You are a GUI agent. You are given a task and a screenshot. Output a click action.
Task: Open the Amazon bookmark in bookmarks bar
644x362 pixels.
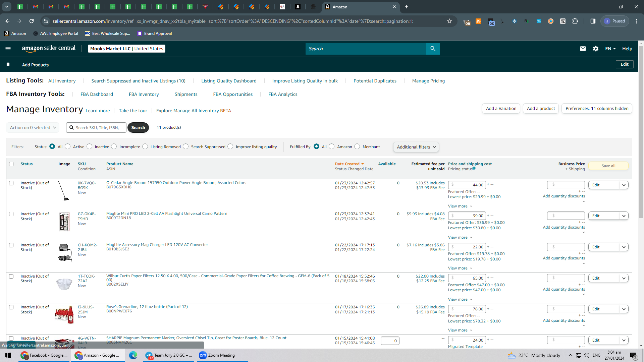(x=15, y=34)
